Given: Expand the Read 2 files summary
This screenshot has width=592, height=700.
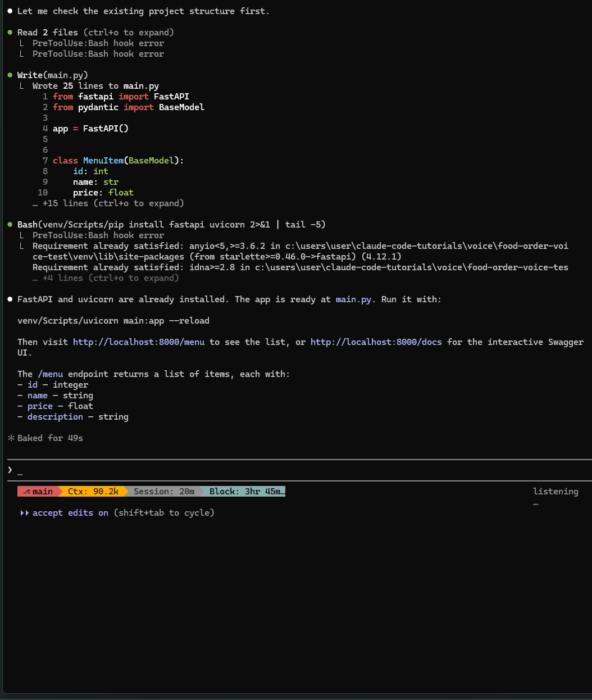Looking at the screenshot, I should pyautogui.click(x=95, y=33).
